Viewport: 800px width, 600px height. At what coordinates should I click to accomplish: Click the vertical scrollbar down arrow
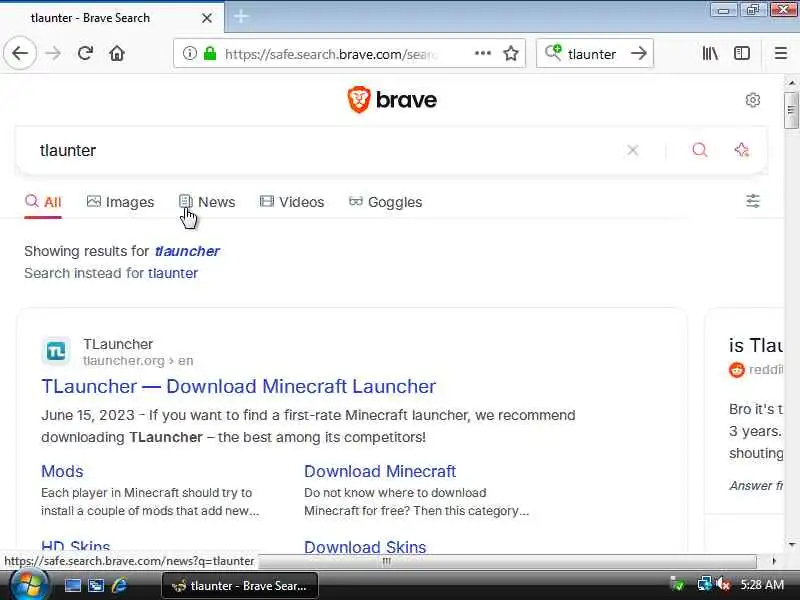click(792, 544)
